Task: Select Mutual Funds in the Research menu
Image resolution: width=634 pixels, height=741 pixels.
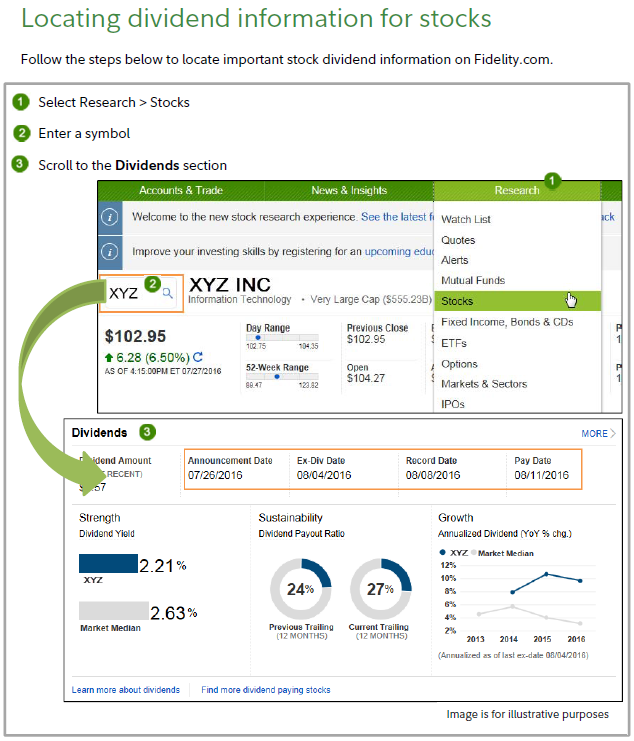Action: pos(473,281)
